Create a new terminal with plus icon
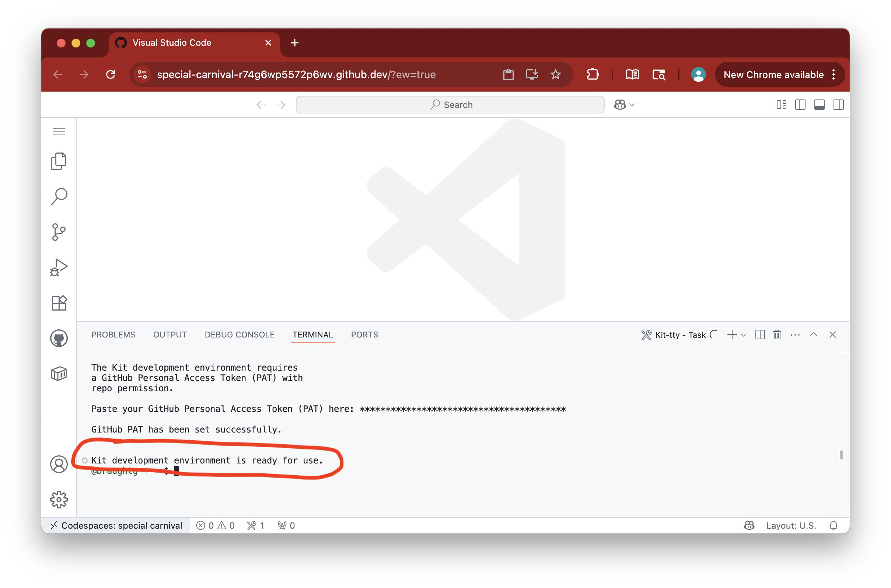 (731, 335)
